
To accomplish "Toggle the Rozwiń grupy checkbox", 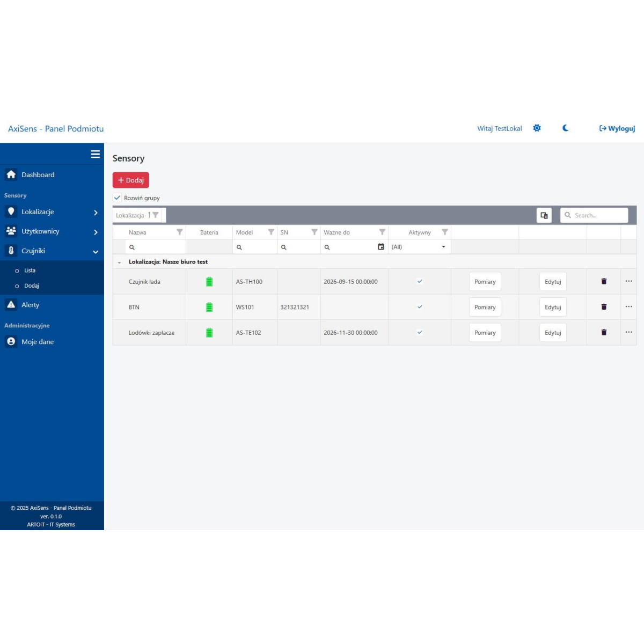I will [118, 197].
